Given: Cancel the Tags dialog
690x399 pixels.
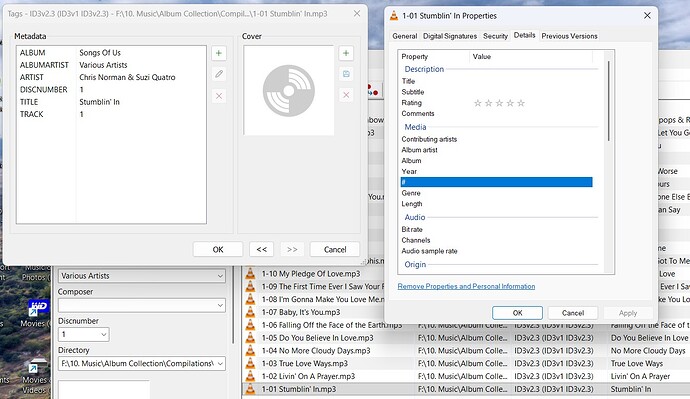Looking at the screenshot, I should 335,249.
